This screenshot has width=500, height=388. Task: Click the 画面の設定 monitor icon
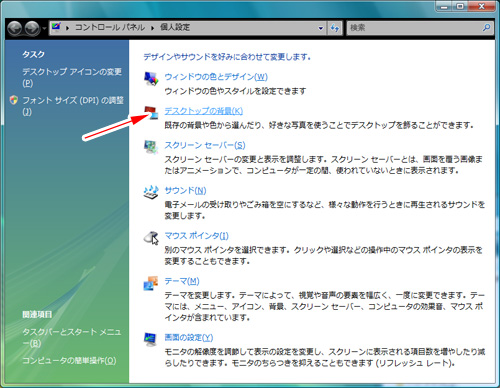tap(151, 339)
